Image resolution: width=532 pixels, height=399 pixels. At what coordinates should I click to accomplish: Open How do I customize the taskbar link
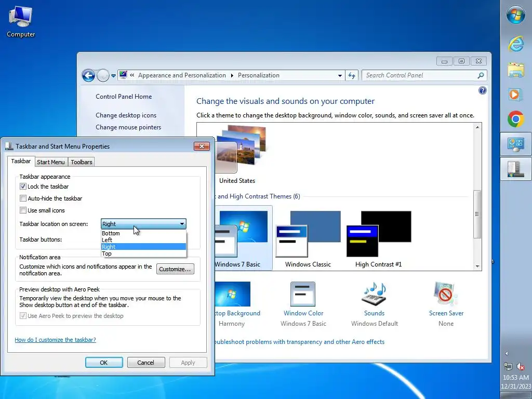[55, 340]
